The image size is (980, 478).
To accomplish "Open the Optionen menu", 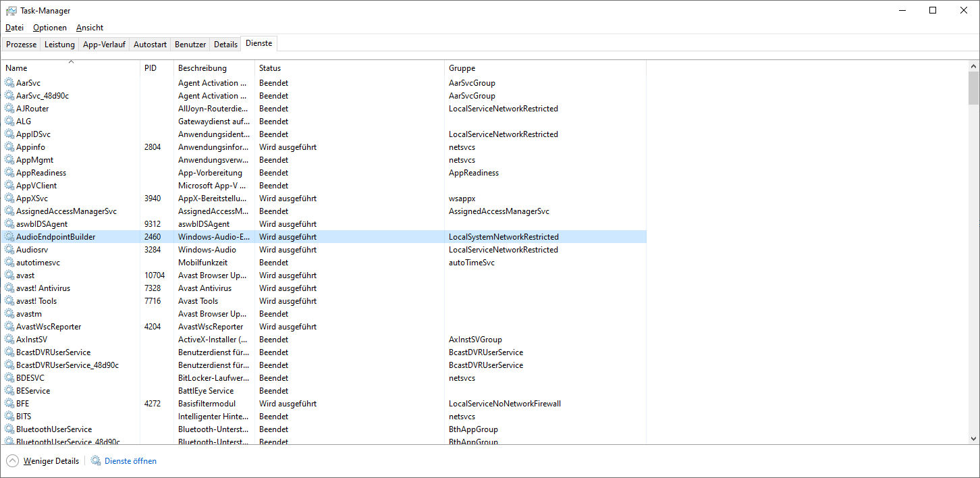I will click(x=50, y=28).
